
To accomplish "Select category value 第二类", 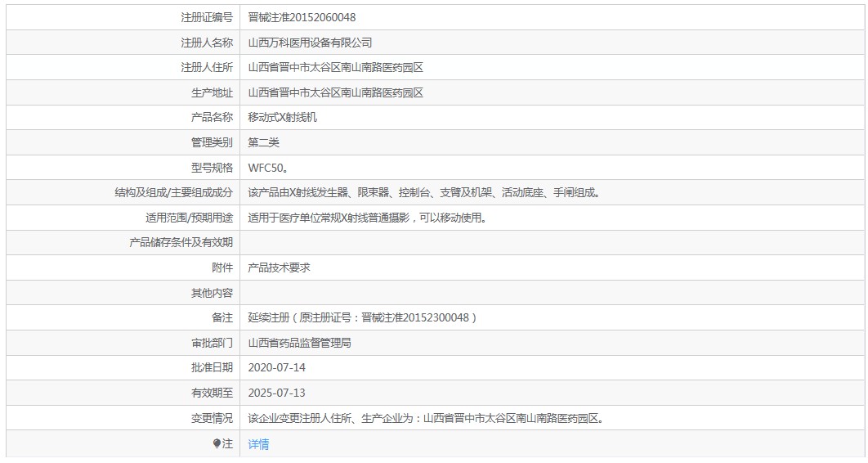I will tap(263, 143).
